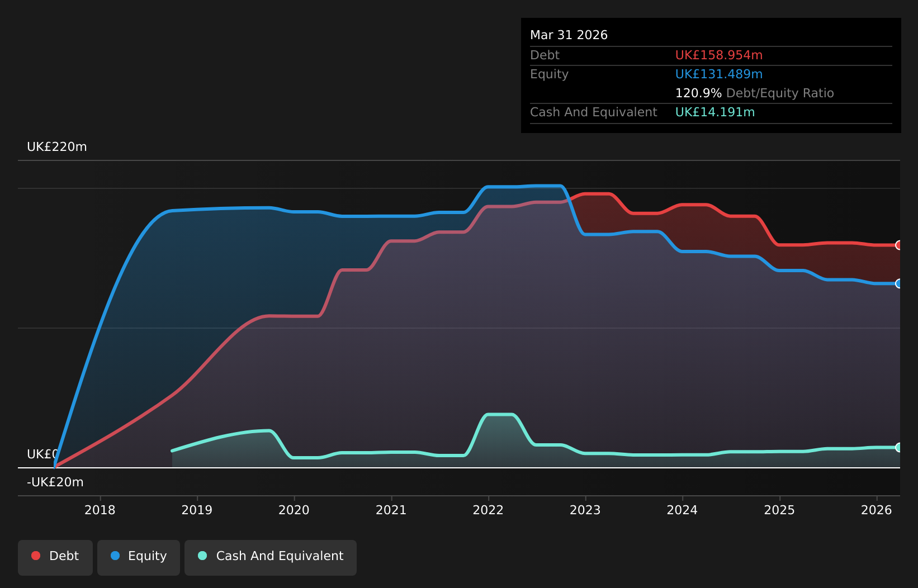Click the 2025 x-axis label
The image size is (918, 588).
(779, 510)
